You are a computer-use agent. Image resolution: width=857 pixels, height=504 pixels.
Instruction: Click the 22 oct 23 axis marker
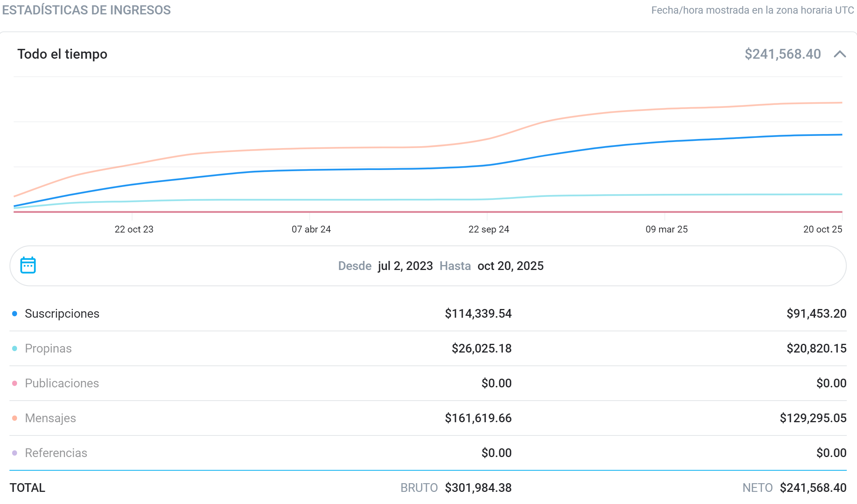coord(134,229)
